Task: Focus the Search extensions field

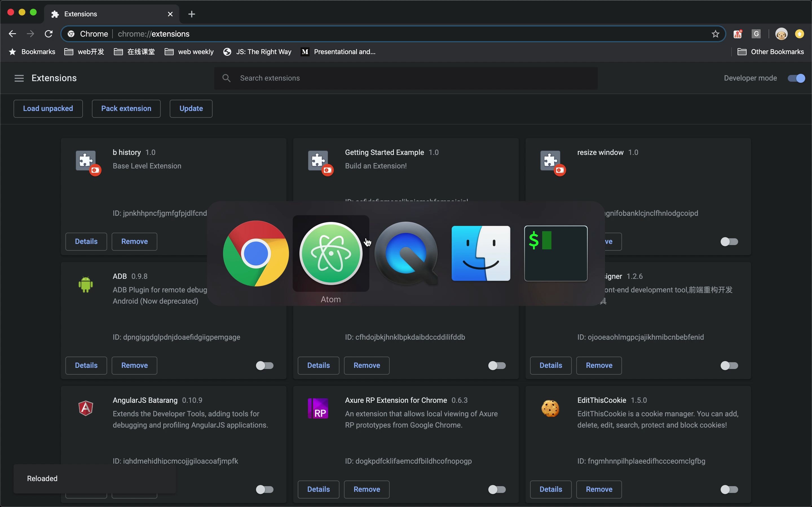Action: [406, 78]
